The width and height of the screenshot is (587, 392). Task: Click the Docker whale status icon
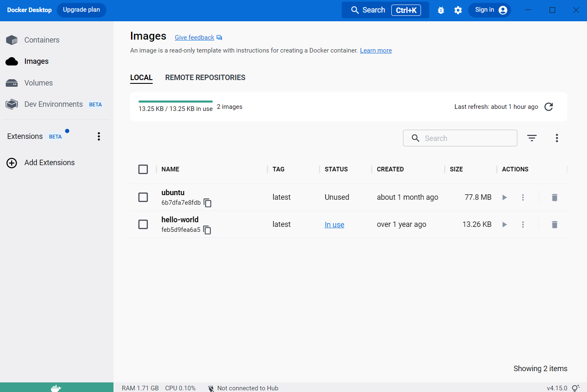click(56, 388)
